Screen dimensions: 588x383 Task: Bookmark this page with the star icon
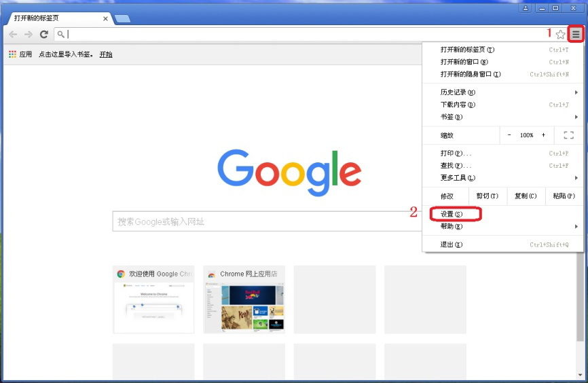pyautogui.click(x=560, y=35)
